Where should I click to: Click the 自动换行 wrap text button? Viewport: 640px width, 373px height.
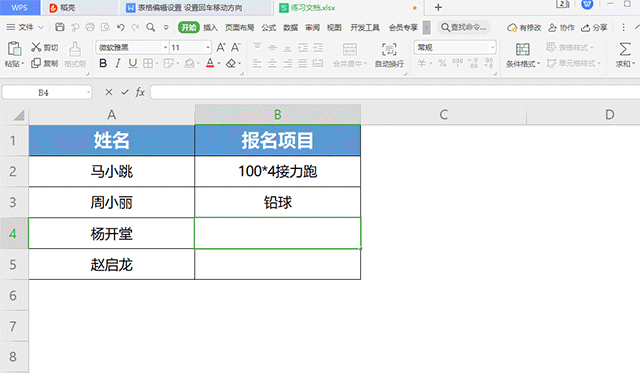(389, 55)
